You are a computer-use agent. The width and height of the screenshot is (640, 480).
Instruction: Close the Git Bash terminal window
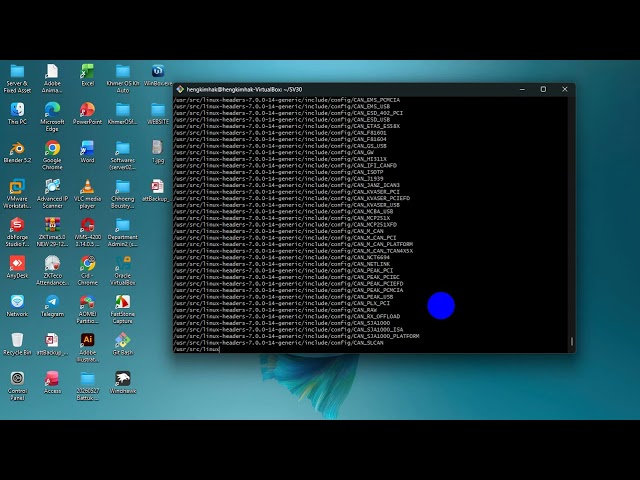pyautogui.click(x=564, y=89)
